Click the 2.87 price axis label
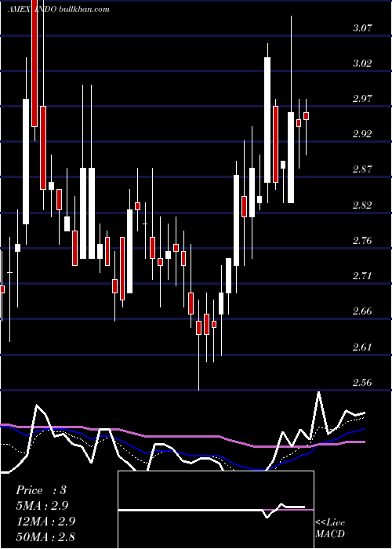 [x=362, y=169]
